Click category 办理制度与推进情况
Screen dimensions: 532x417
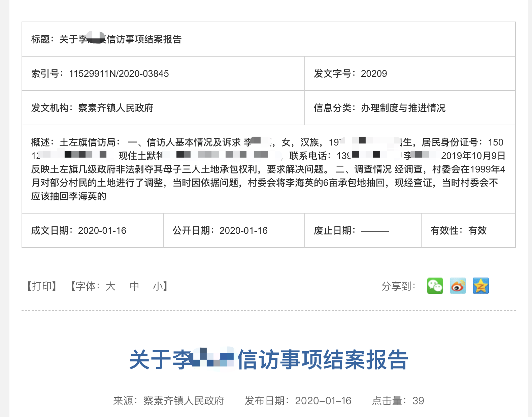click(403, 108)
